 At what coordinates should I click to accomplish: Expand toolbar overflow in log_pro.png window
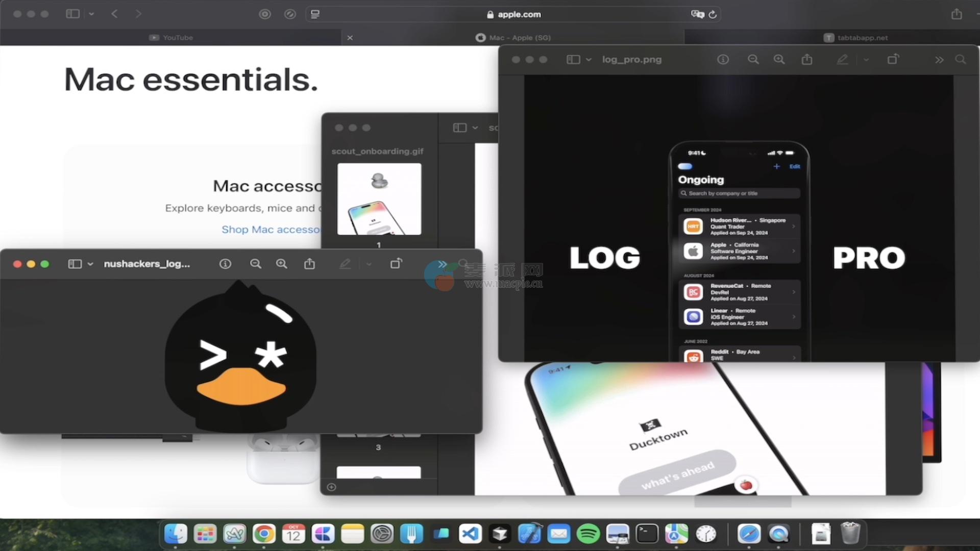[939, 60]
